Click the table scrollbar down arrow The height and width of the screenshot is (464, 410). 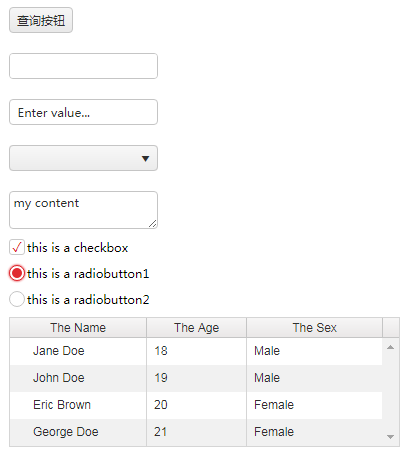click(391, 437)
